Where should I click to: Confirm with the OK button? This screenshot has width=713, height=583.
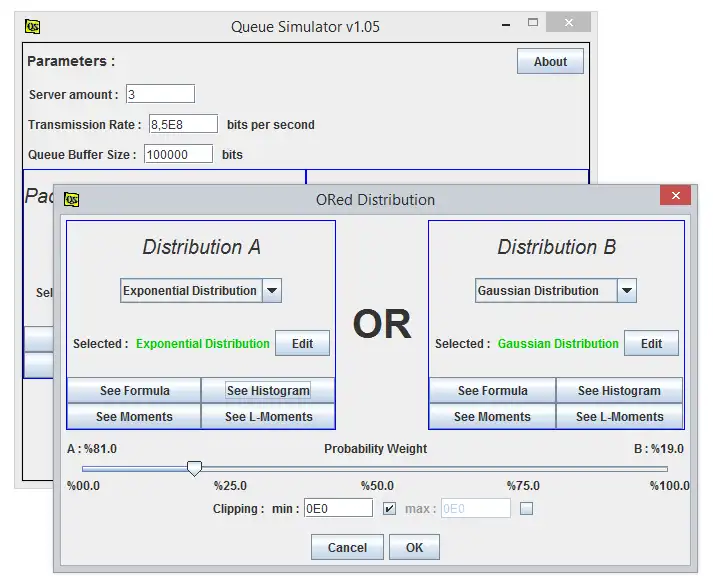point(414,547)
